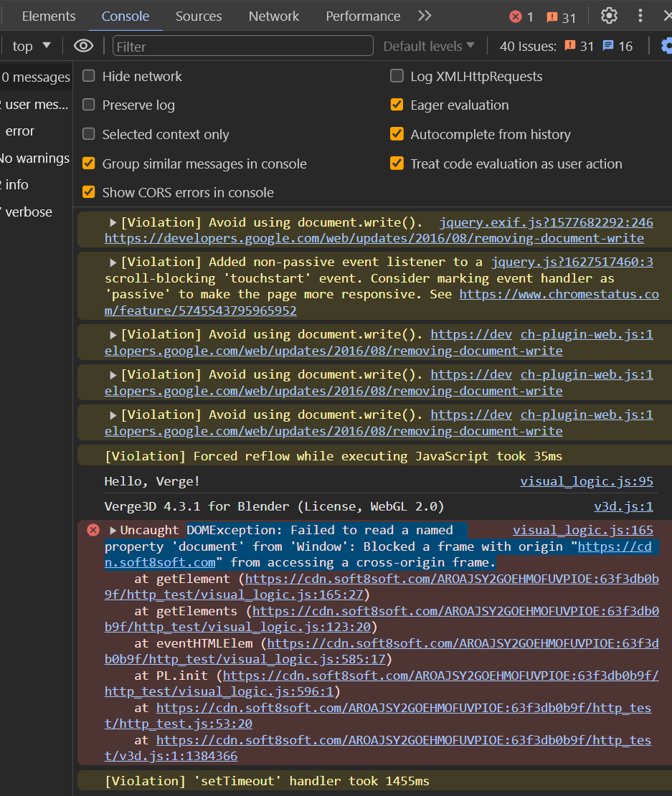The width and height of the screenshot is (672, 796).
Task: Click the 31 issues orange icon next to 40 Issues
Action: [570, 46]
